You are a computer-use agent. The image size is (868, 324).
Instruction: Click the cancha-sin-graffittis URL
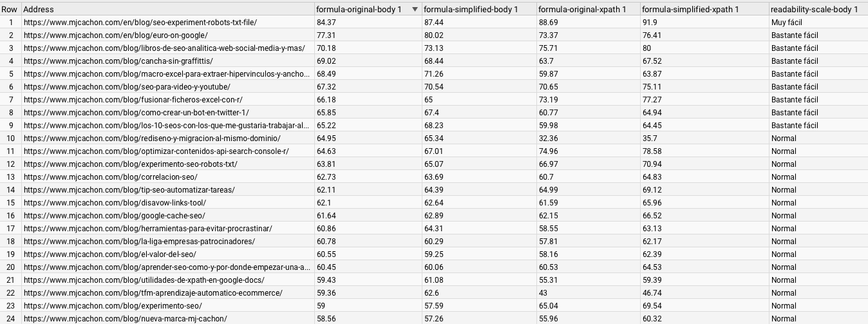coord(118,61)
